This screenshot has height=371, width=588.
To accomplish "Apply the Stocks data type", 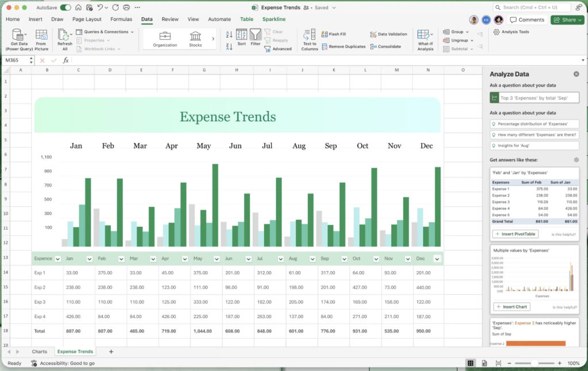I will 195,38.
